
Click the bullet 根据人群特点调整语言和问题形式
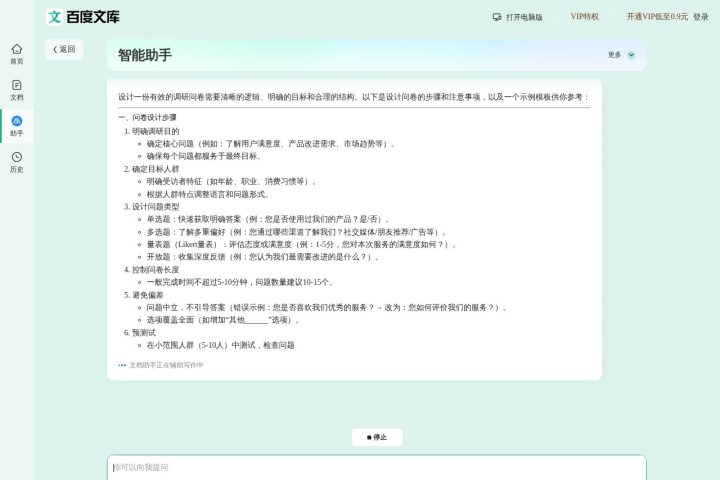[208, 194]
